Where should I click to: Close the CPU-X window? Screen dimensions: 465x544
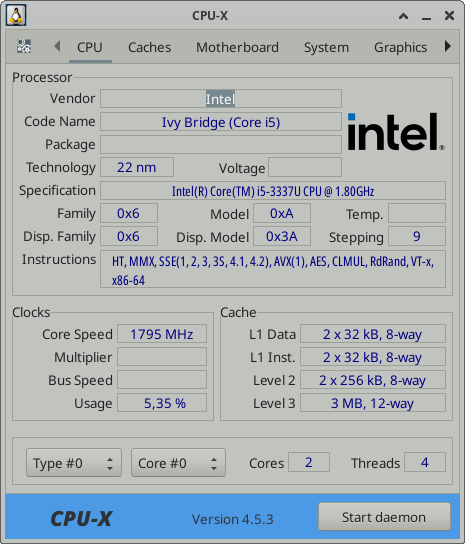point(449,16)
